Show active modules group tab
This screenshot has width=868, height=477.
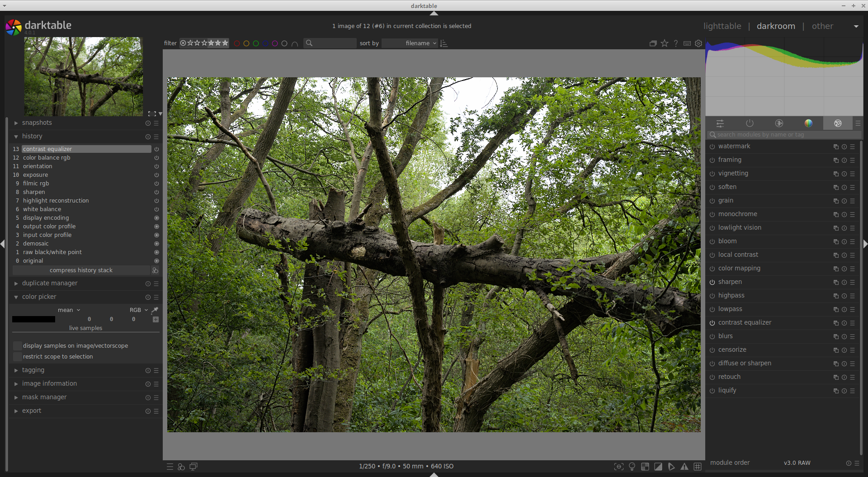(x=750, y=123)
